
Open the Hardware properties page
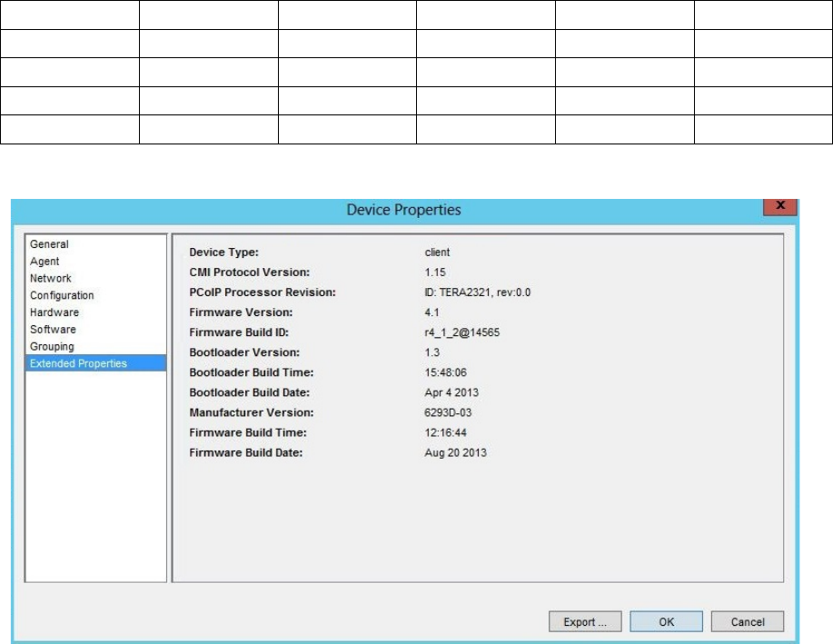coord(55,312)
